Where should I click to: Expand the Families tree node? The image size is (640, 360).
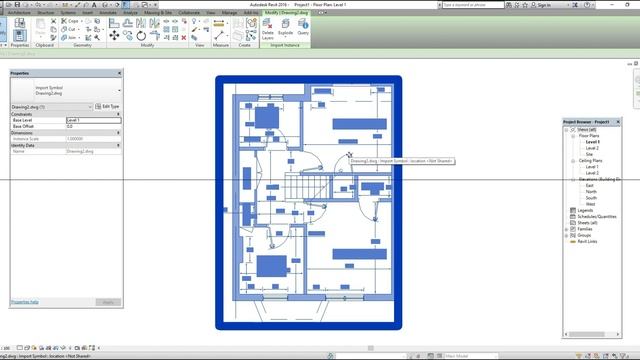566,229
